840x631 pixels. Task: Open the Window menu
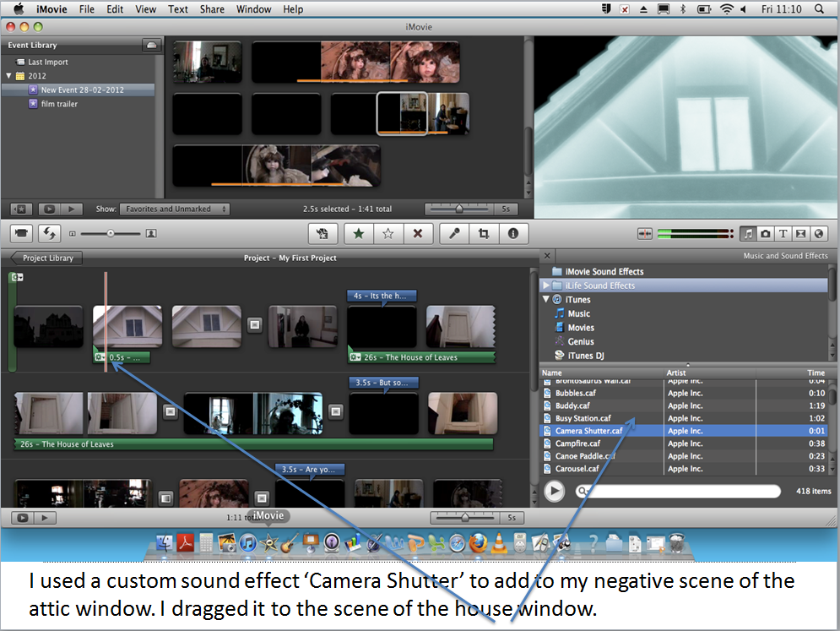tap(254, 9)
